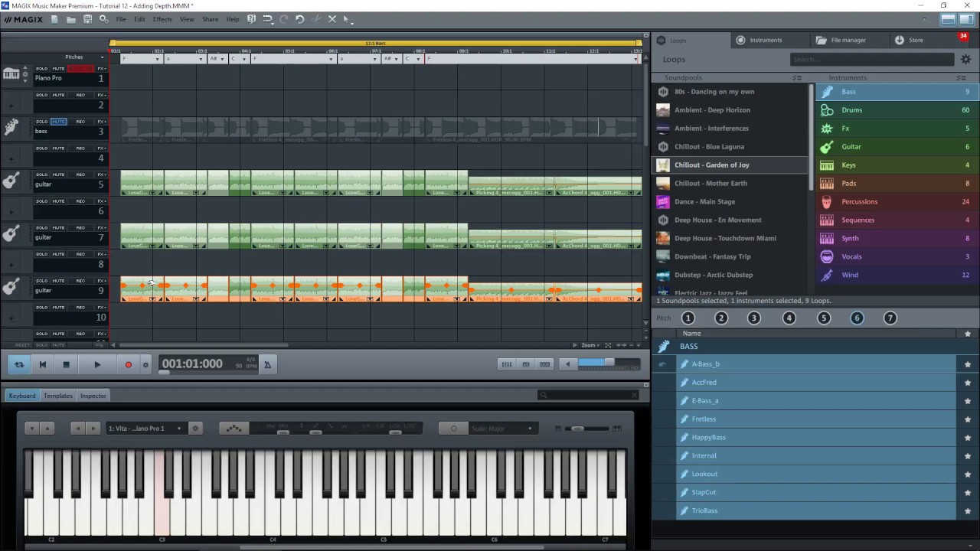Screen dimensions: 980x551
Task: Mute the Piano Pro track
Action: coord(58,69)
